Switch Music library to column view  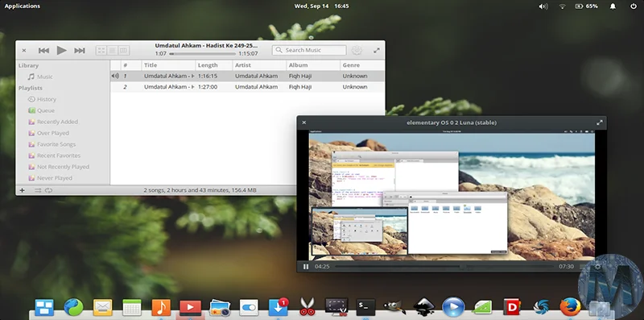pyautogui.click(x=124, y=50)
